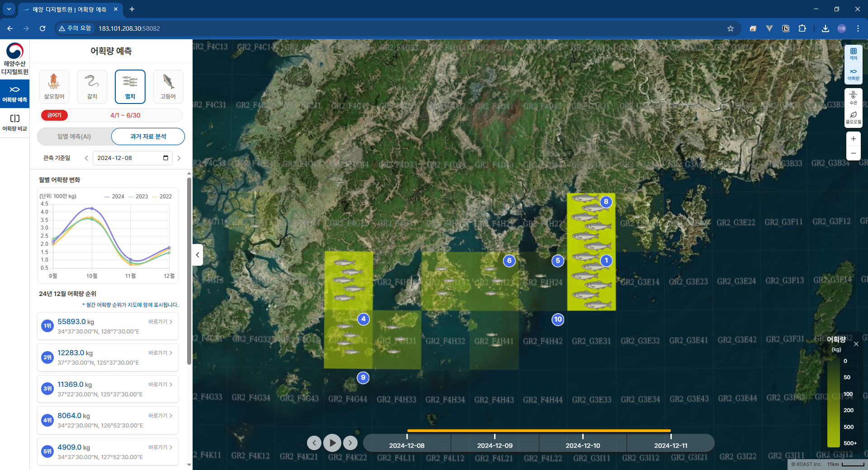The height and width of the screenshot is (470, 868).
Task: Select the 고등어 mackerel species icon
Action: pyautogui.click(x=168, y=87)
